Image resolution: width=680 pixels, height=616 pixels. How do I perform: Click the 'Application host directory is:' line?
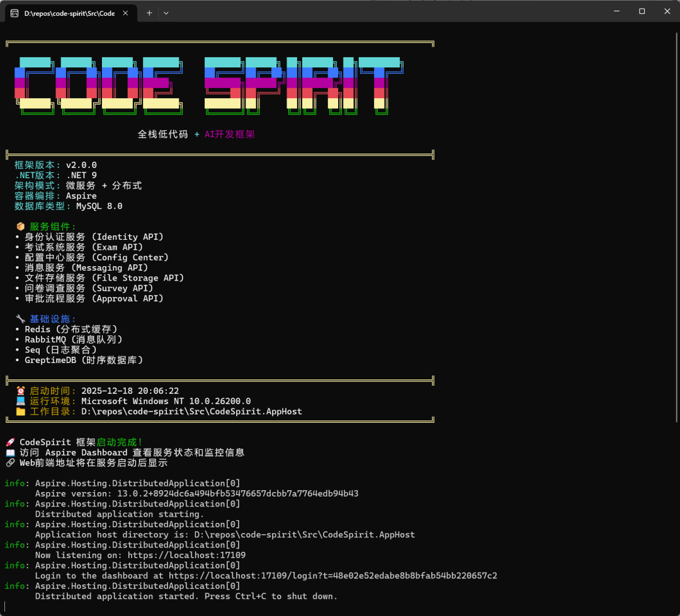tap(225, 535)
